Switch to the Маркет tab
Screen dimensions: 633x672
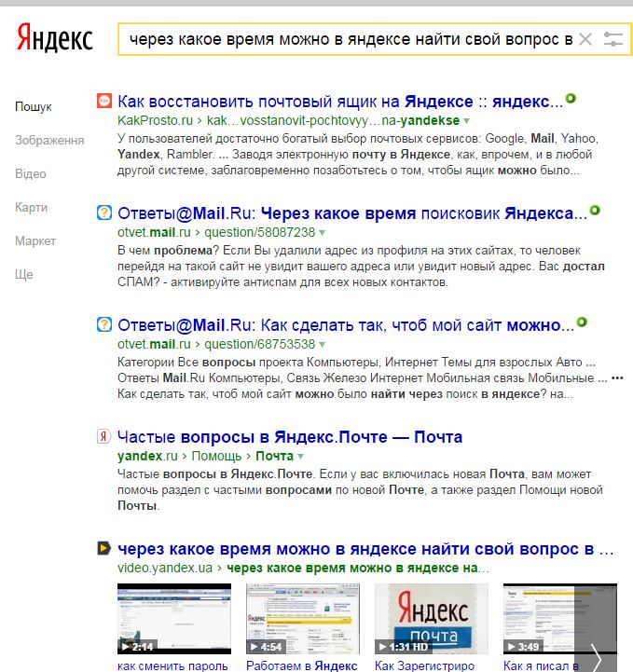[35, 240]
